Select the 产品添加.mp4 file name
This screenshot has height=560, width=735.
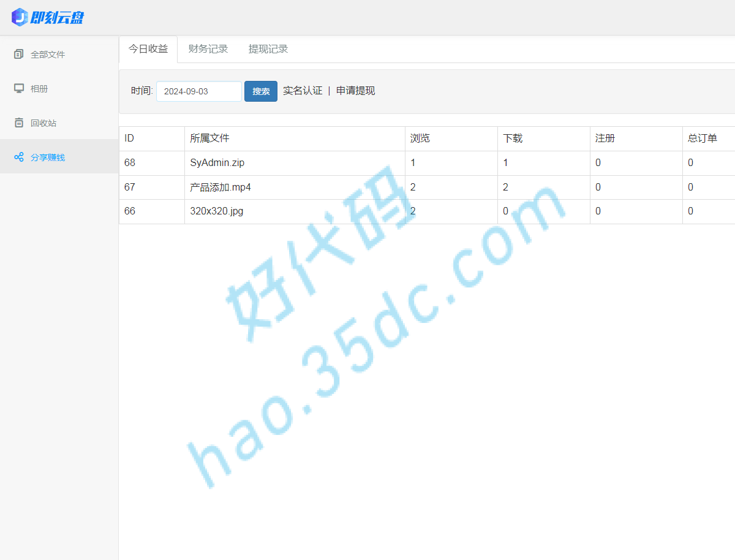click(221, 187)
